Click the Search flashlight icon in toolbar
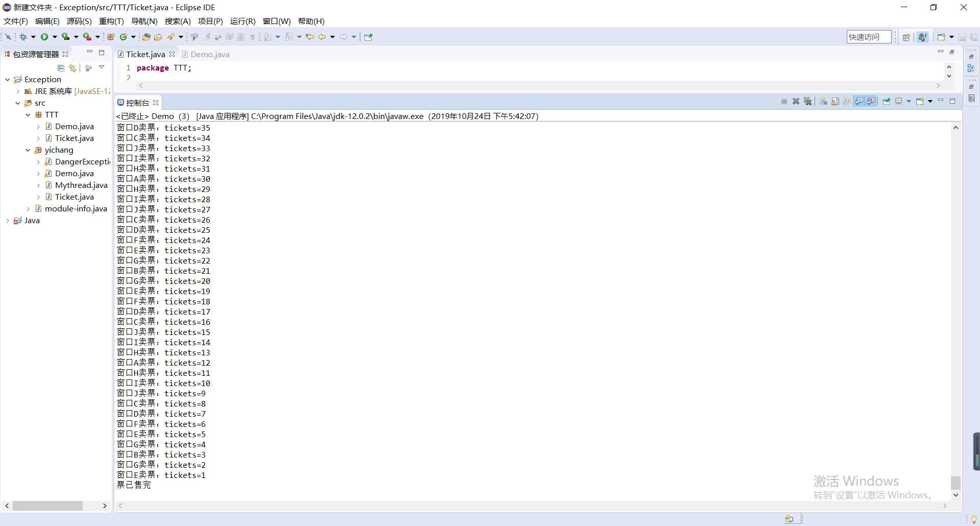Image resolution: width=980 pixels, height=526 pixels. [x=171, y=37]
